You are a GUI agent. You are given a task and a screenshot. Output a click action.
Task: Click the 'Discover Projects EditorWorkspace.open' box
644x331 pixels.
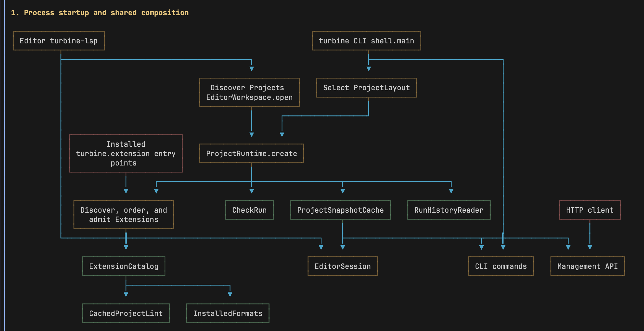pos(249,92)
